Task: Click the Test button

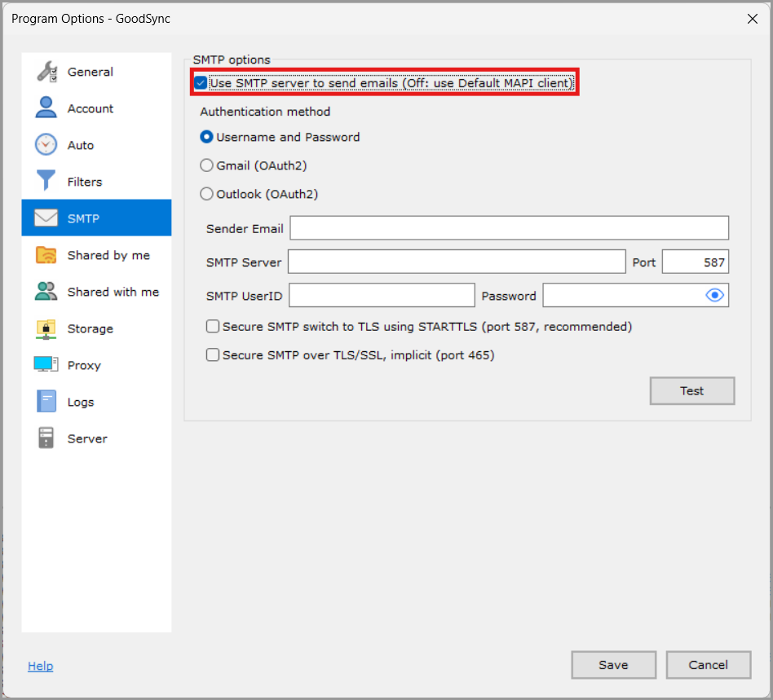Action: click(692, 390)
